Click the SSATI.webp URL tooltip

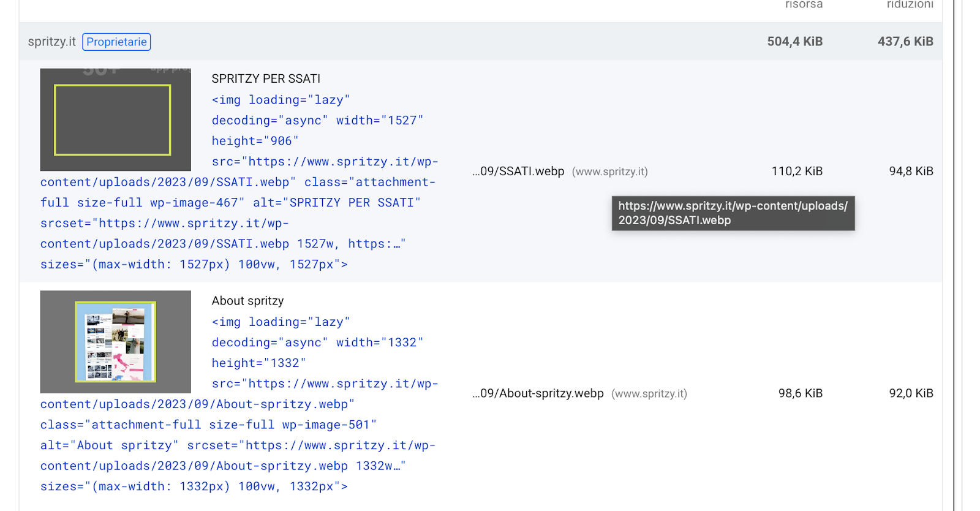tap(733, 213)
